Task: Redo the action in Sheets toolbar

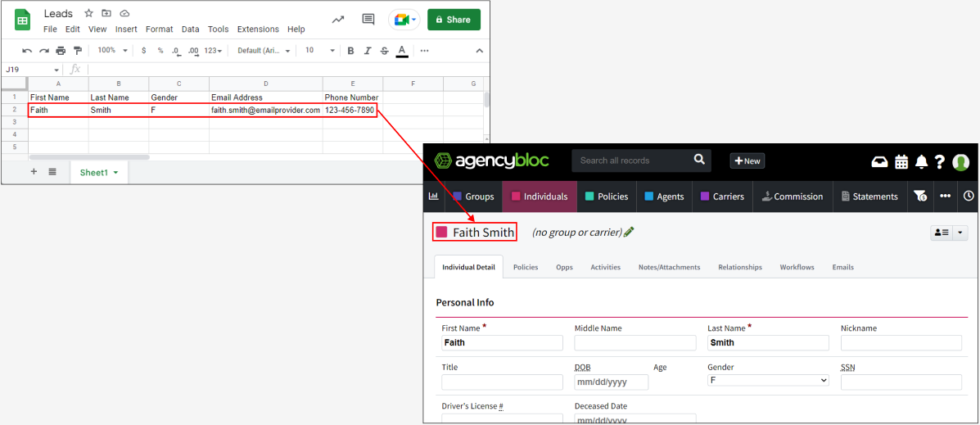Action: (x=43, y=51)
